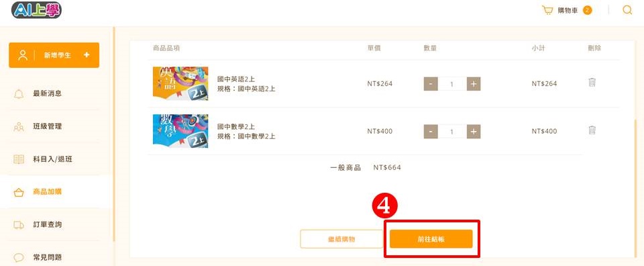
Task: Decrease quantity of 國中數學2上
Action: pyautogui.click(x=431, y=132)
